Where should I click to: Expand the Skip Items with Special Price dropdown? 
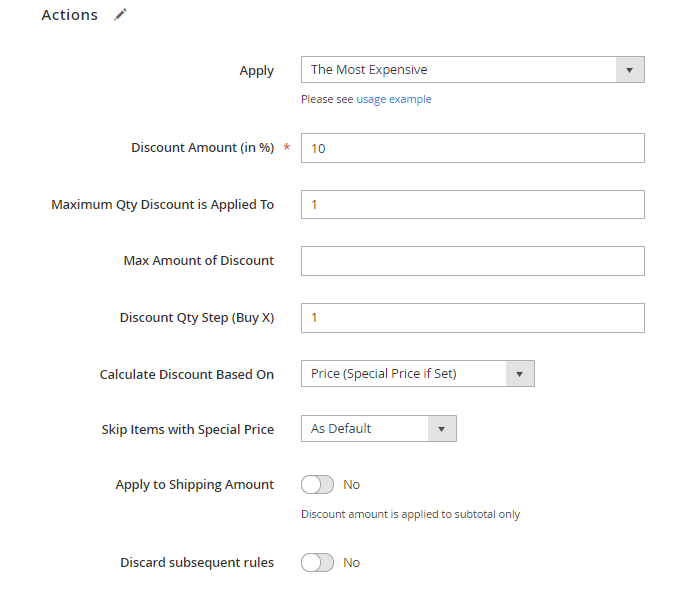click(x=378, y=429)
